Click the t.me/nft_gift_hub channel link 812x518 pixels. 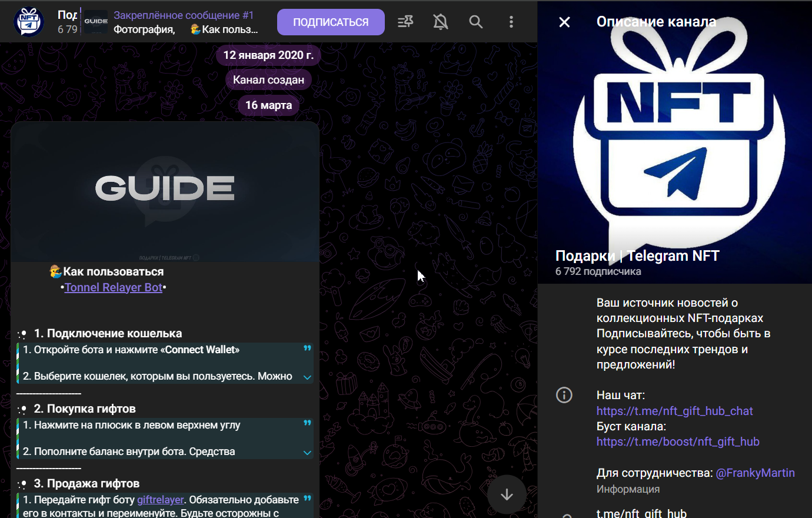pos(641,513)
